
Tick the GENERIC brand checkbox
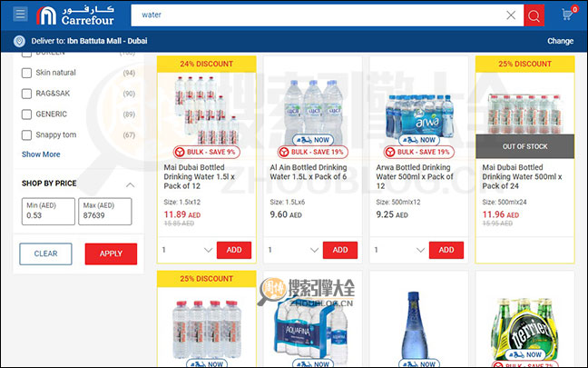click(x=26, y=114)
